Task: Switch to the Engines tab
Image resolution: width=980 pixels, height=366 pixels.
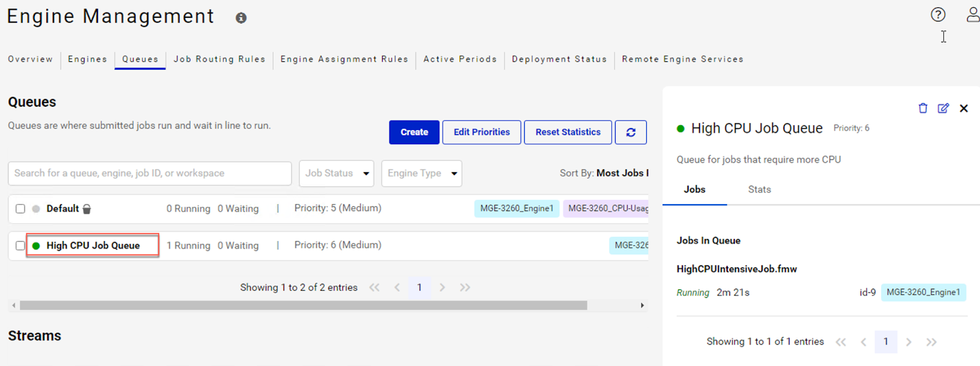Action: point(88,59)
